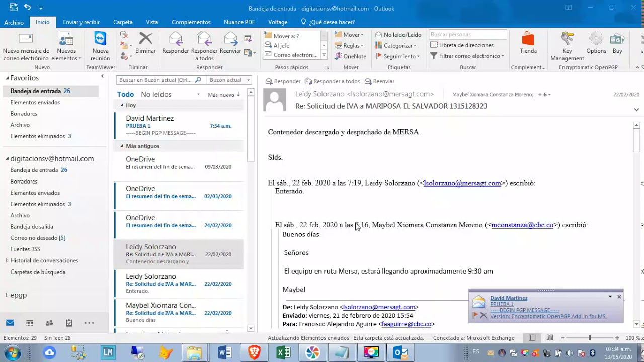Open the Categorizar dropdown
The image size is (644, 362).
(x=396, y=46)
